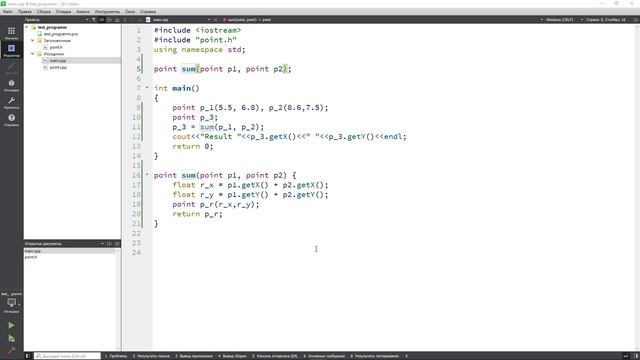Open the Анализ menu

point(83,12)
